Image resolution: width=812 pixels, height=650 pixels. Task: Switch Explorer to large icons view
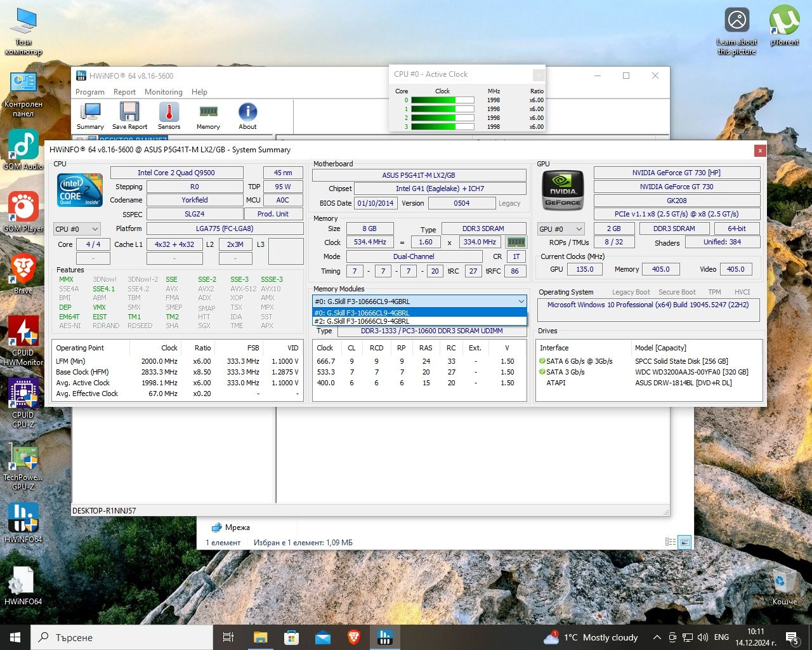[684, 542]
